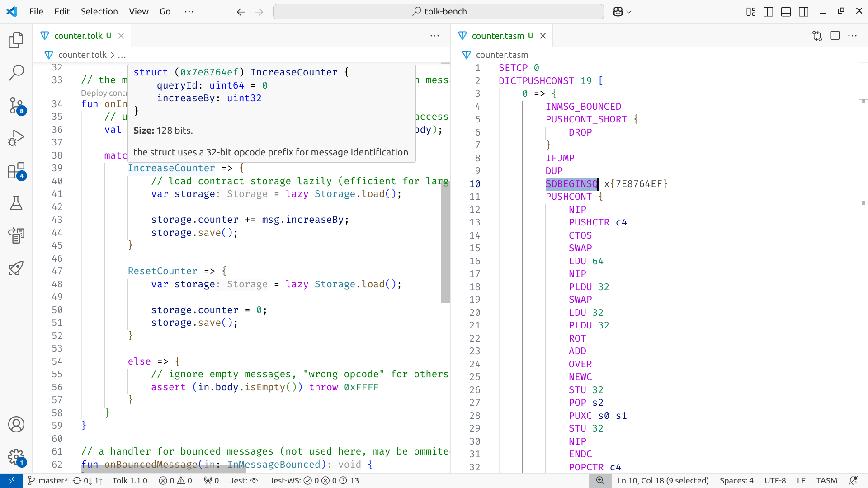
Task: Open Extensions view with 4 badge
Action: coord(16,171)
